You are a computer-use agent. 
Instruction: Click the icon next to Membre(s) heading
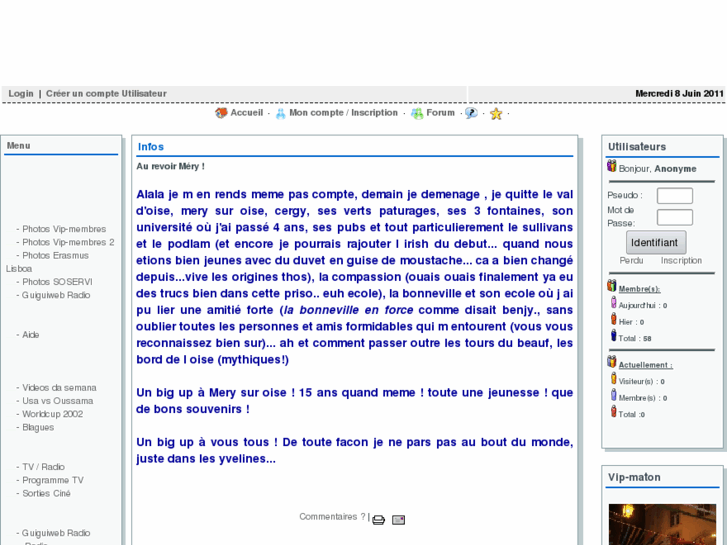[x=612, y=286]
